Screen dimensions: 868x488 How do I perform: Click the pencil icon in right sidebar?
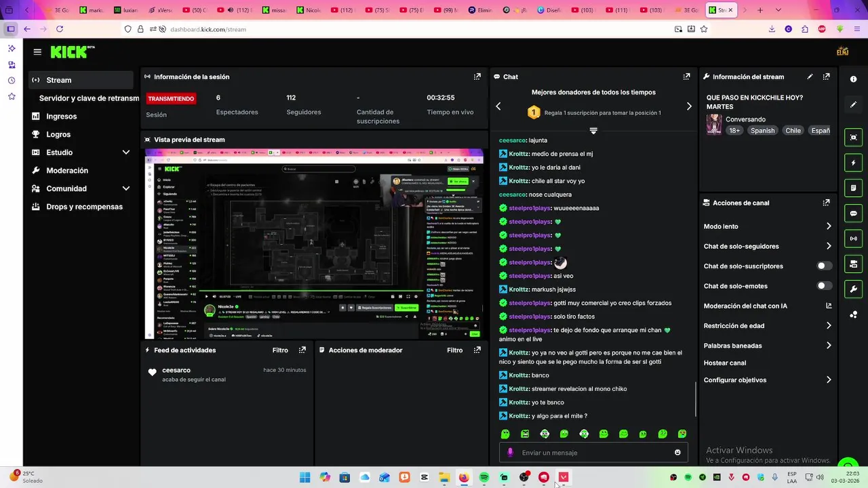(853, 105)
